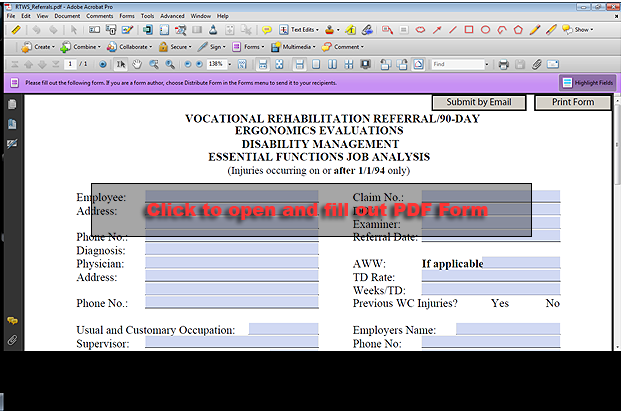This screenshot has height=413, width=623.
Task: Select the Pencil drawing tool
Action: click(535, 30)
